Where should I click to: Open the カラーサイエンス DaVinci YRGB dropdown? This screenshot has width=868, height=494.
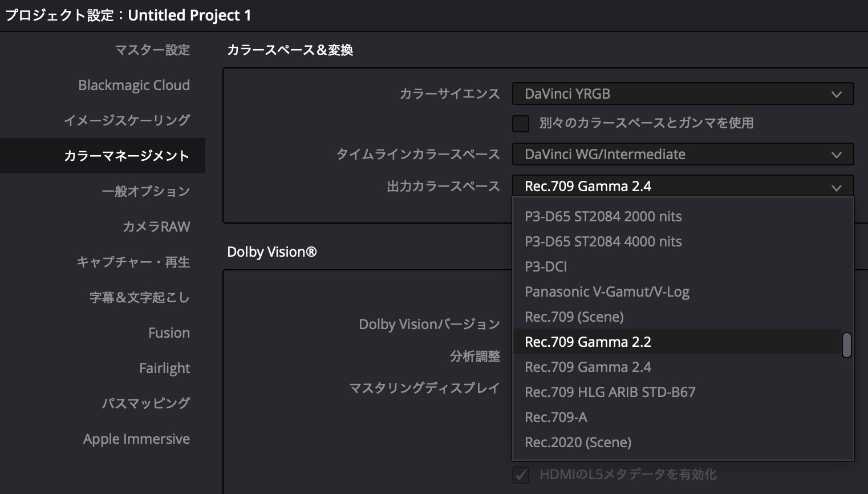[682, 94]
